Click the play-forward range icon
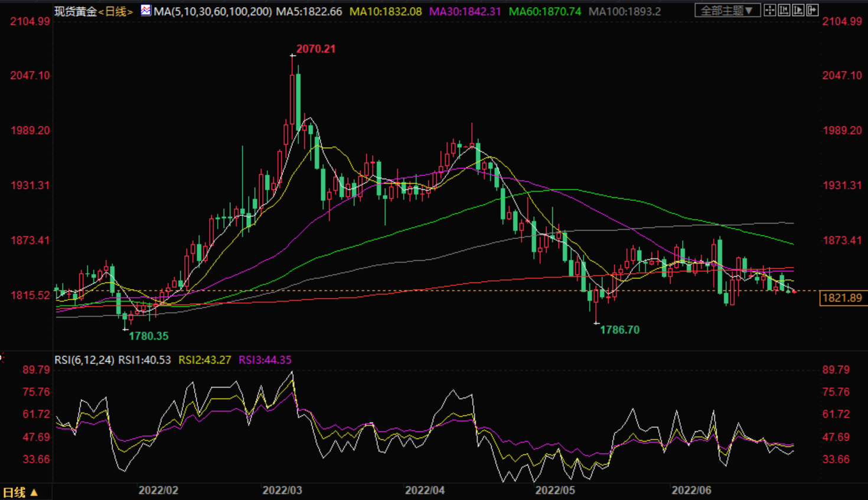 click(798, 10)
